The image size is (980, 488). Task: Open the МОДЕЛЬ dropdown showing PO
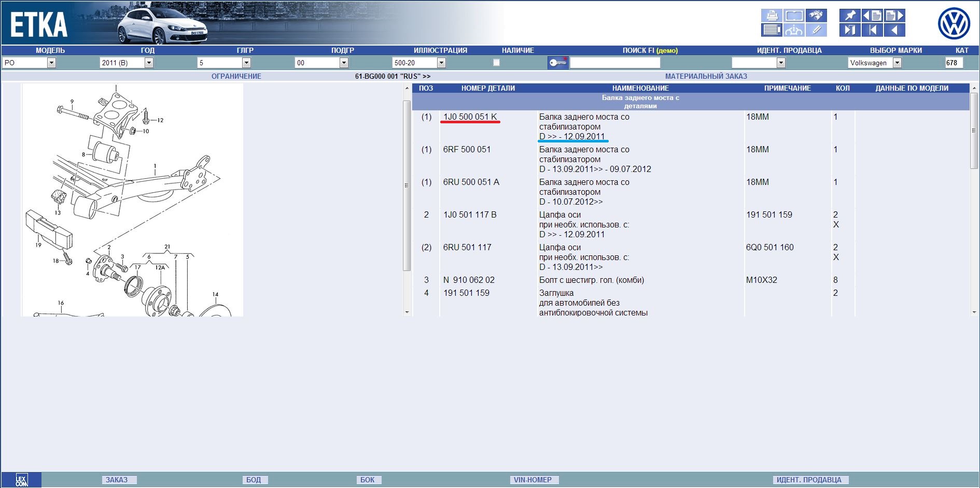point(51,63)
